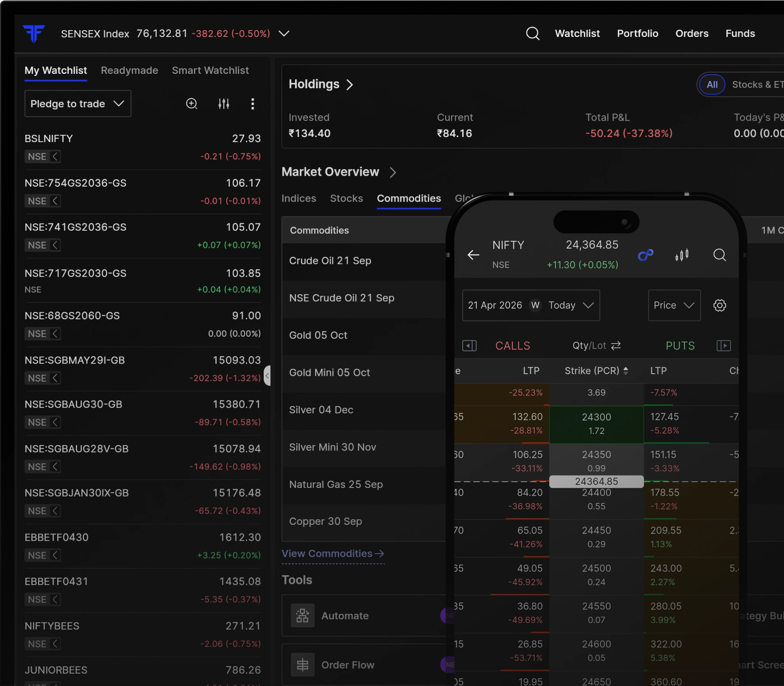
Task: Click View Commodities link
Action: click(333, 553)
